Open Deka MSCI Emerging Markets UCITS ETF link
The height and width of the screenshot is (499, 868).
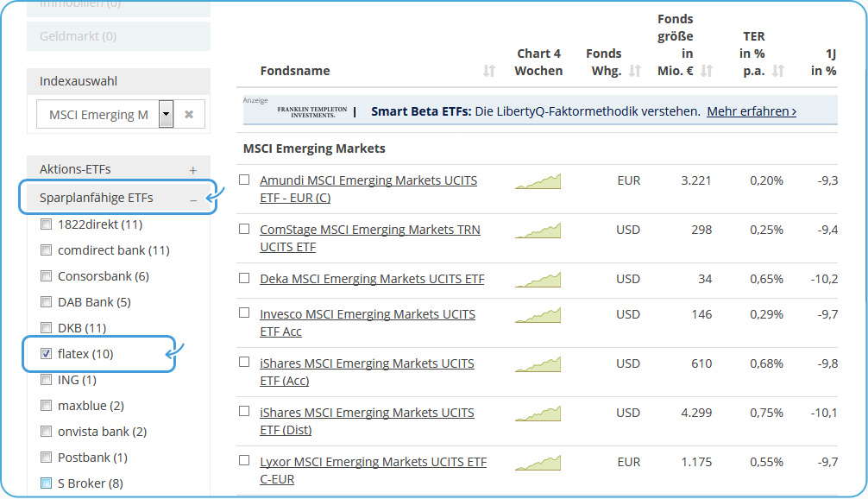(x=372, y=279)
